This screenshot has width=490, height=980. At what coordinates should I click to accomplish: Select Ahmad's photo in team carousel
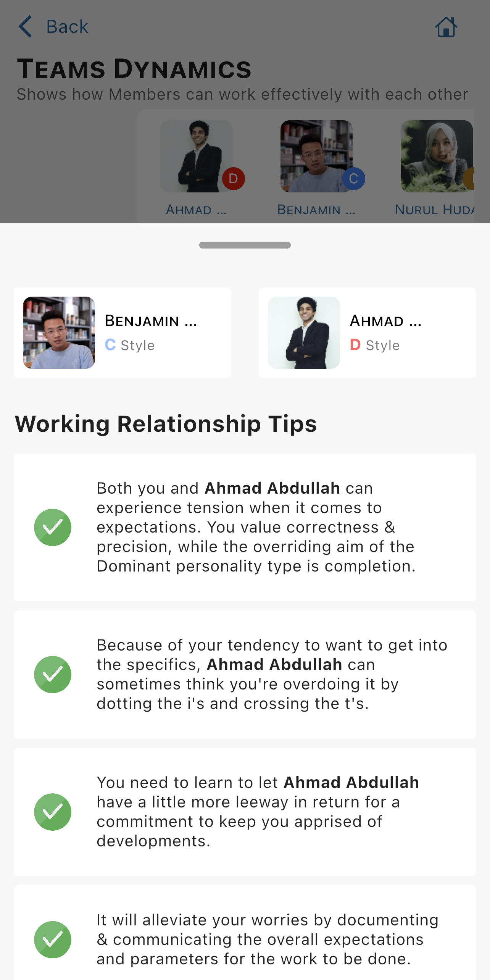point(196,156)
